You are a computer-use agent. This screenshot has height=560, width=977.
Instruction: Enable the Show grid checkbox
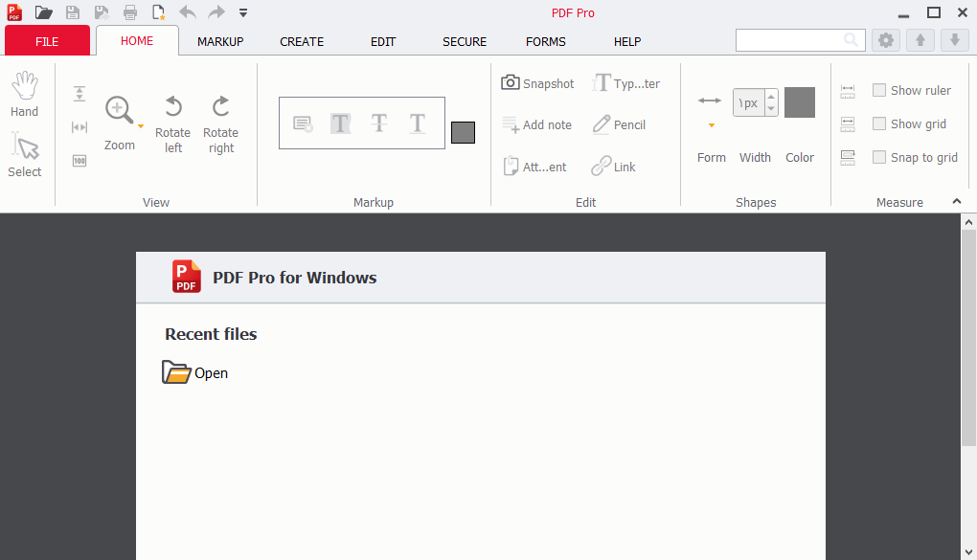point(879,123)
